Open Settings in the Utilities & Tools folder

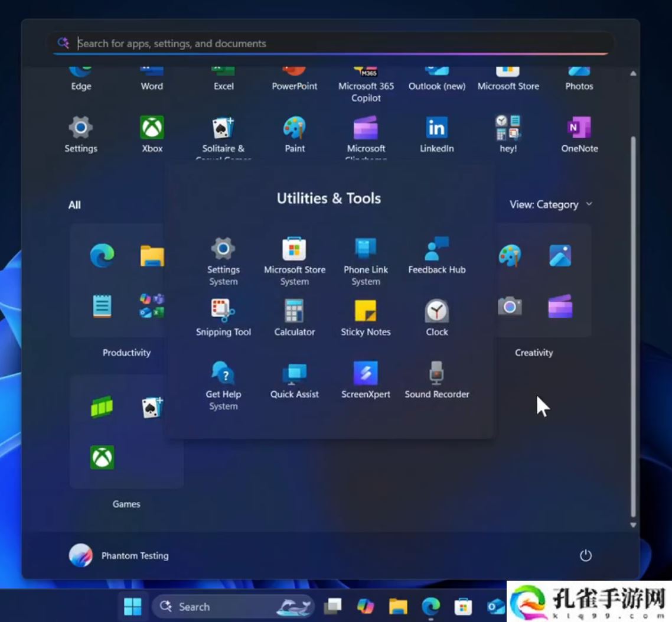click(223, 260)
